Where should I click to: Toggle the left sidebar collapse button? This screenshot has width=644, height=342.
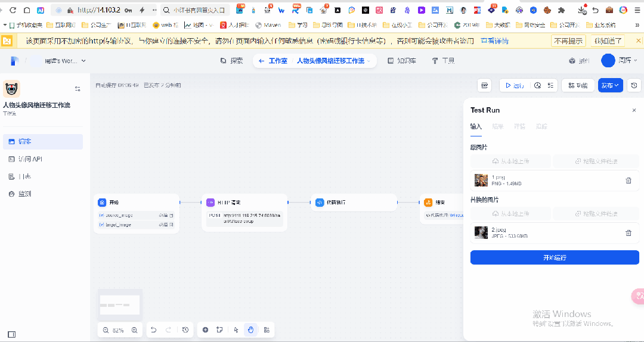tap(12, 334)
